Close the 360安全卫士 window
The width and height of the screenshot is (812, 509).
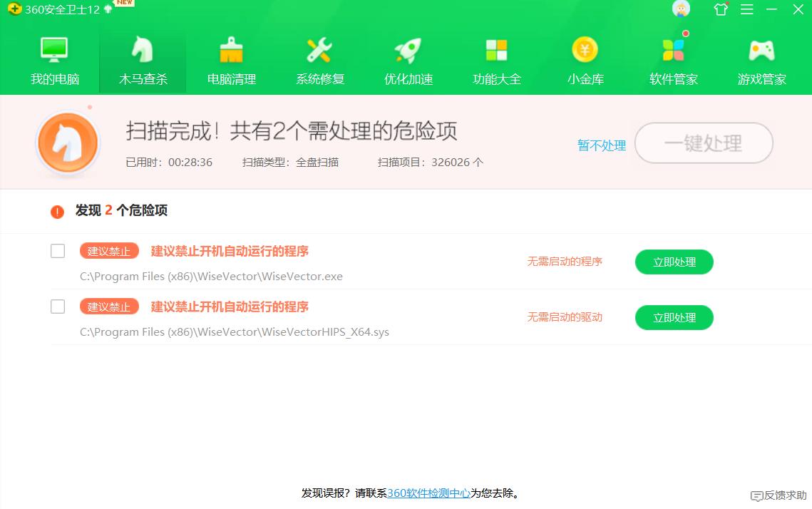point(798,9)
